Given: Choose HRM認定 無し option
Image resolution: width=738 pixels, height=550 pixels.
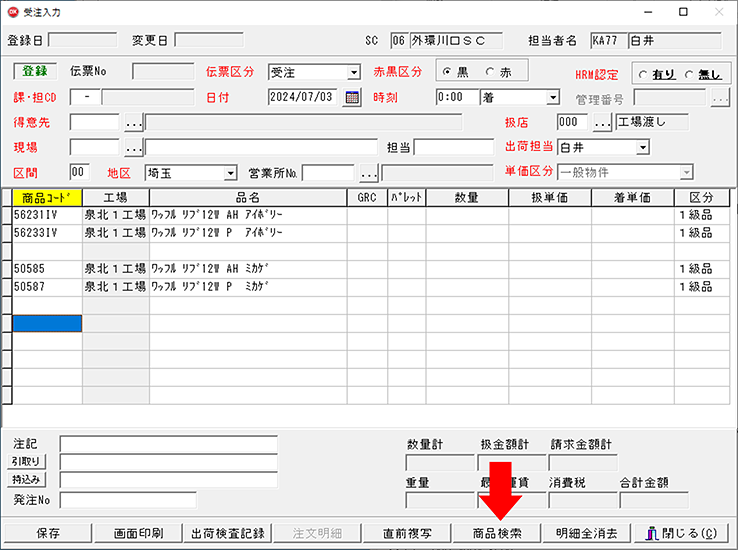Looking at the screenshot, I should [x=689, y=75].
